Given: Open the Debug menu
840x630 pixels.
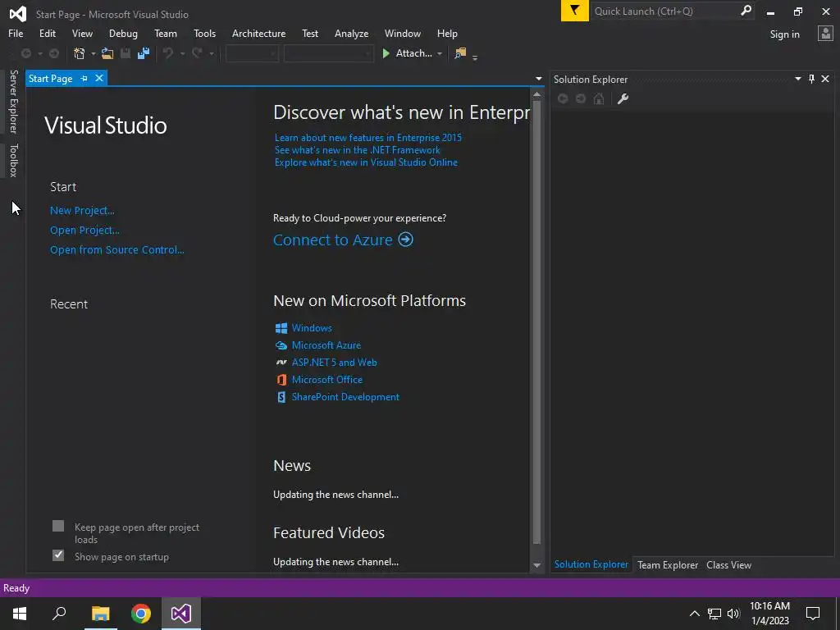Looking at the screenshot, I should [x=123, y=33].
